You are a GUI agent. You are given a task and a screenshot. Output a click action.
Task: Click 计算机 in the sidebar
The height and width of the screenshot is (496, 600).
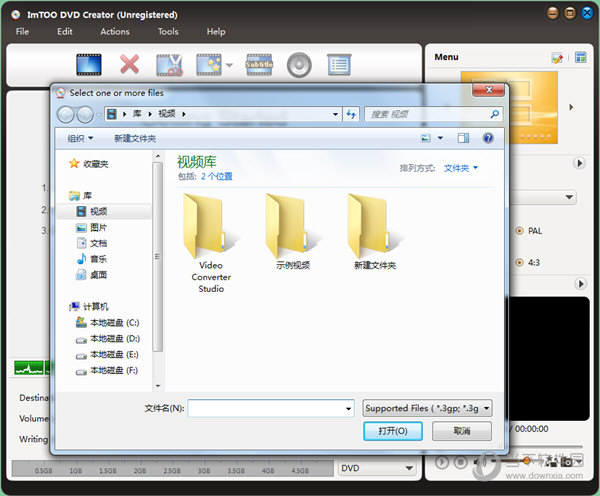(89, 307)
